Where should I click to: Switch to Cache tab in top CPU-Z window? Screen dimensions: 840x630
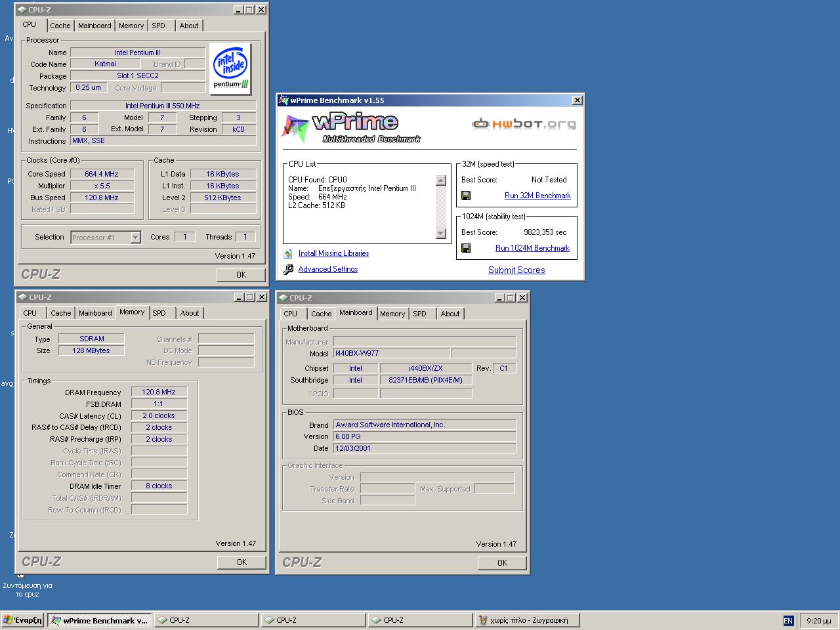[x=60, y=26]
